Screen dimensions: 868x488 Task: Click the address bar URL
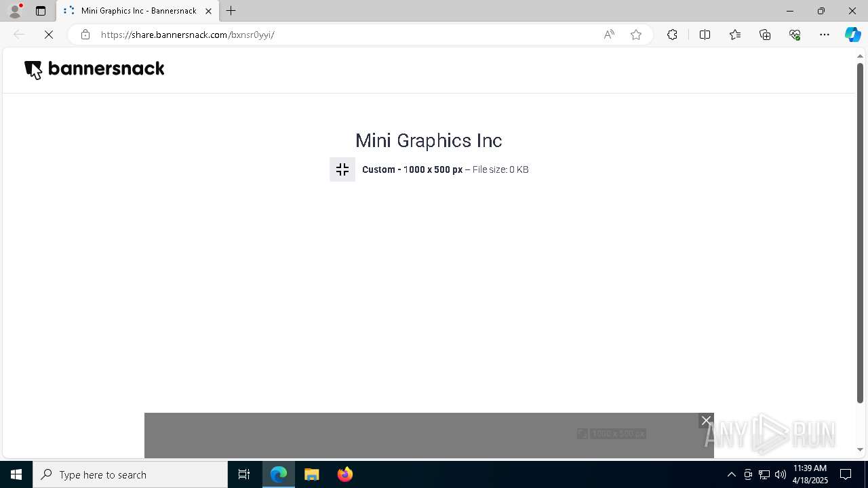(188, 35)
